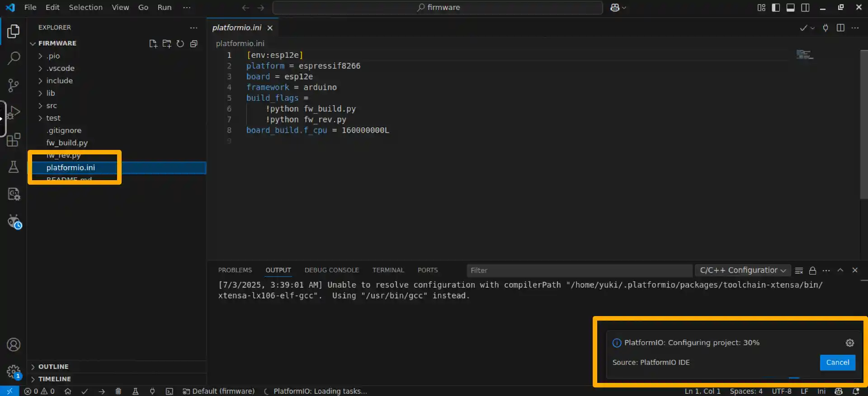
Task: Open Copilot chat icon in title bar
Action: tap(615, 7)
